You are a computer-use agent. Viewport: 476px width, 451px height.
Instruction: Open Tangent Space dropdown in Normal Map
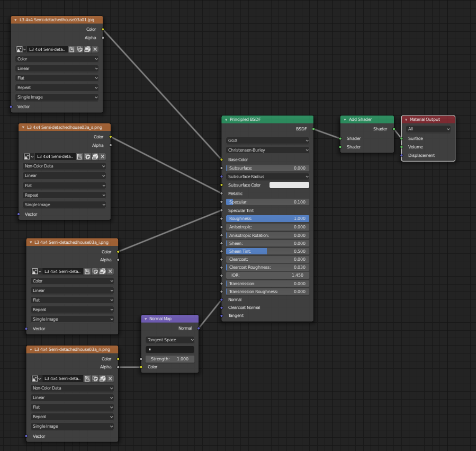170,340
